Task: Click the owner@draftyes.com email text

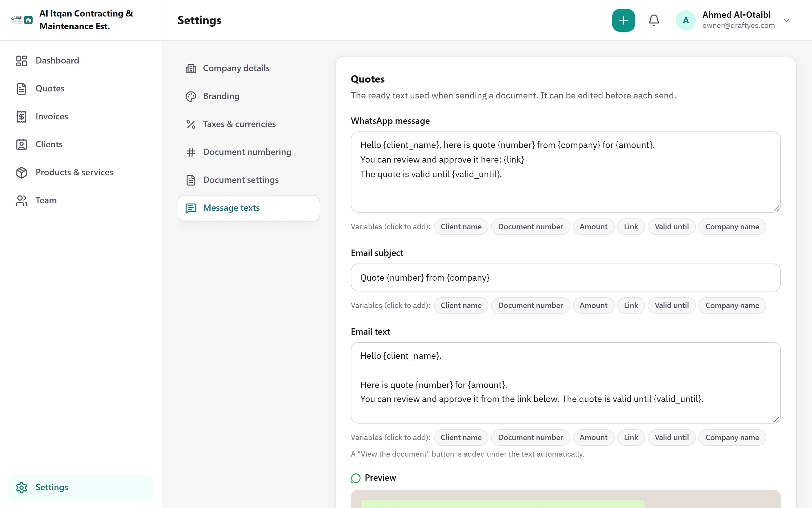Action: pos(738,25)
